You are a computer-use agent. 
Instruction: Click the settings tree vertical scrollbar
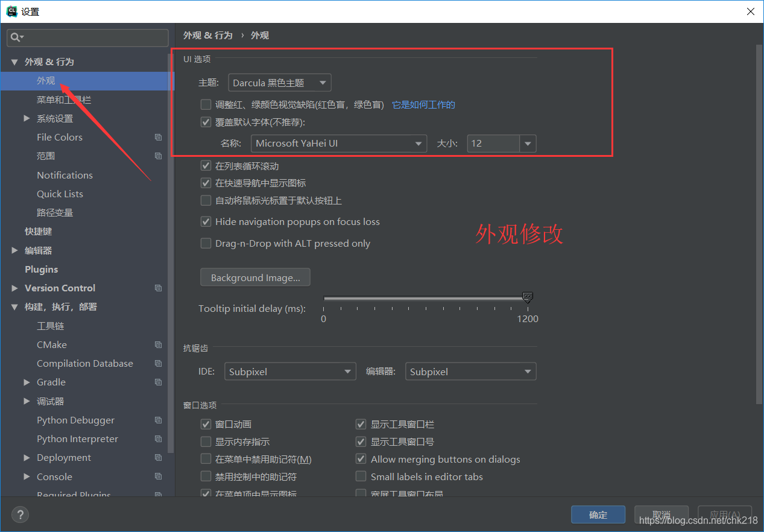click(171, 253)
